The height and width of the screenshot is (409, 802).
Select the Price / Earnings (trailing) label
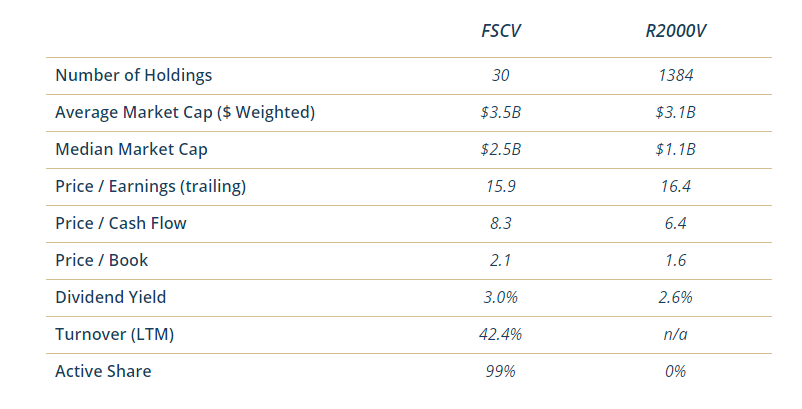click(x=150, y=186)
